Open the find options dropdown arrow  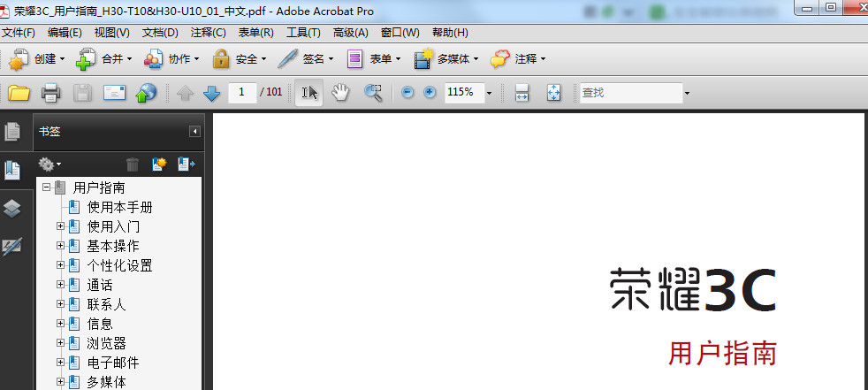click(x=687, y=93)
